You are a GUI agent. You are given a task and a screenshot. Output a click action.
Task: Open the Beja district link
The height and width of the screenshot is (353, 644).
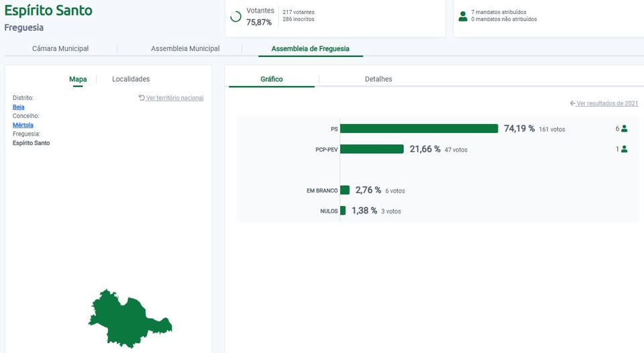click(x=18, y=107)
